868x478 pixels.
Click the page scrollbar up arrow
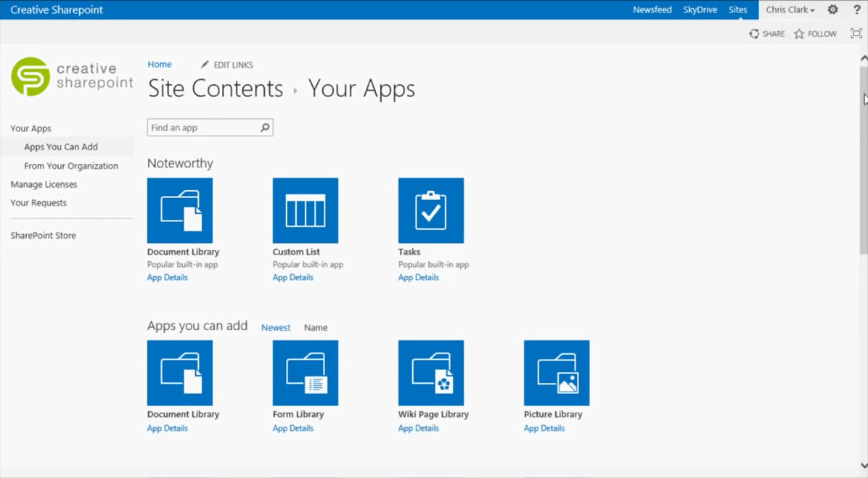(864, 57)
